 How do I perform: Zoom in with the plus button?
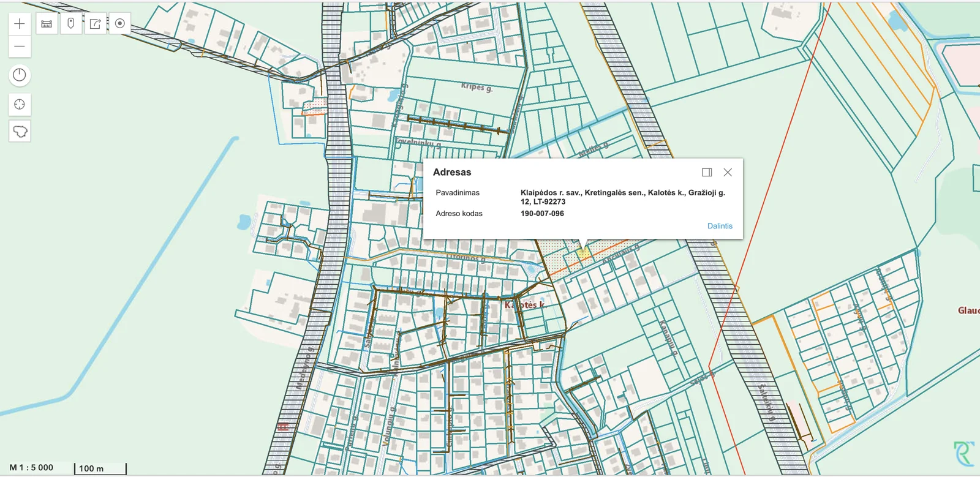20,24
